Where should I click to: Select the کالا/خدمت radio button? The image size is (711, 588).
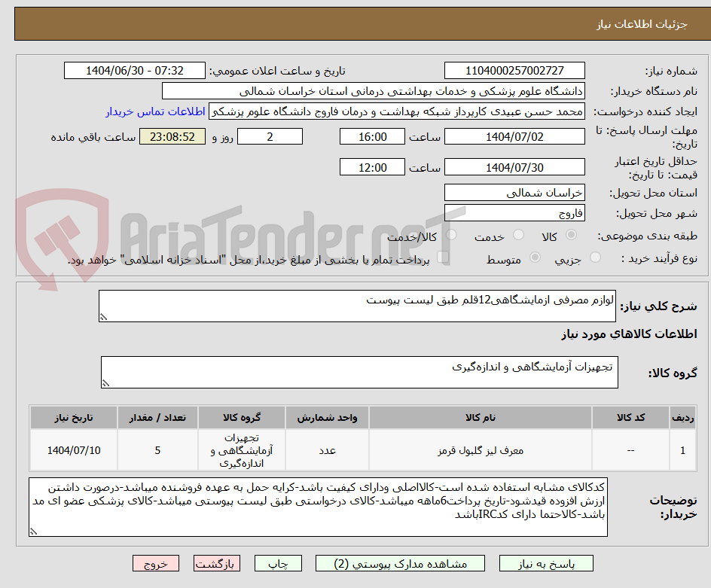pyautogui.click(x=453, y=234)
